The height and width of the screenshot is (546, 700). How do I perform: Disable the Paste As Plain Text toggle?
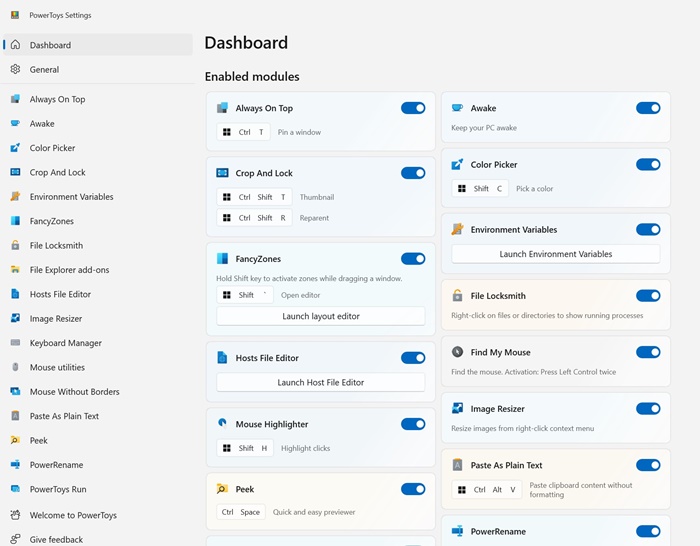648,465
